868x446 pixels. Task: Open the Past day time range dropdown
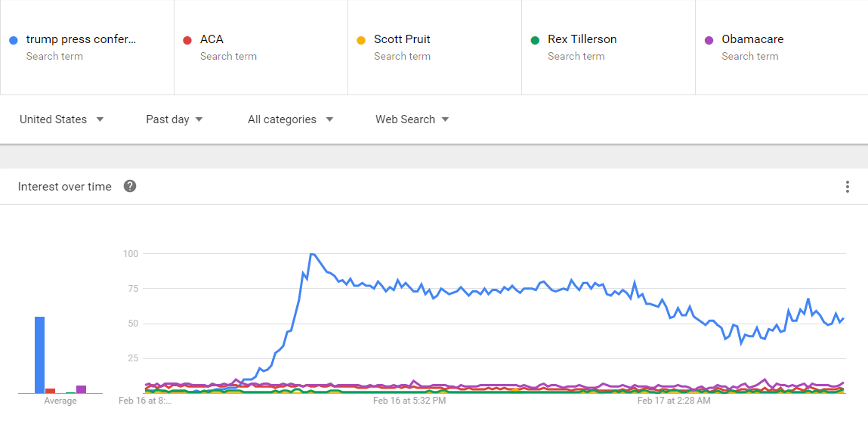tap(174, 119)
